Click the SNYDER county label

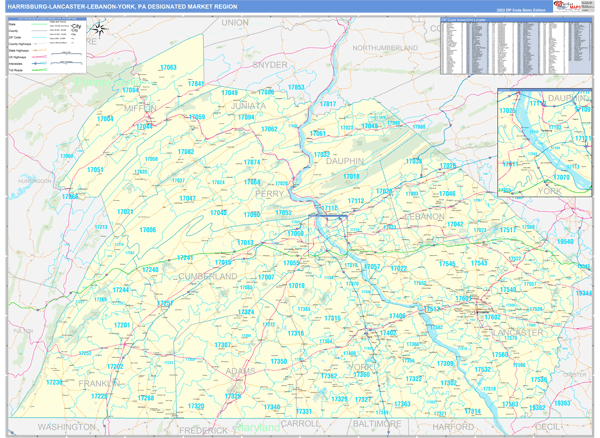click(x=270, y=65)
